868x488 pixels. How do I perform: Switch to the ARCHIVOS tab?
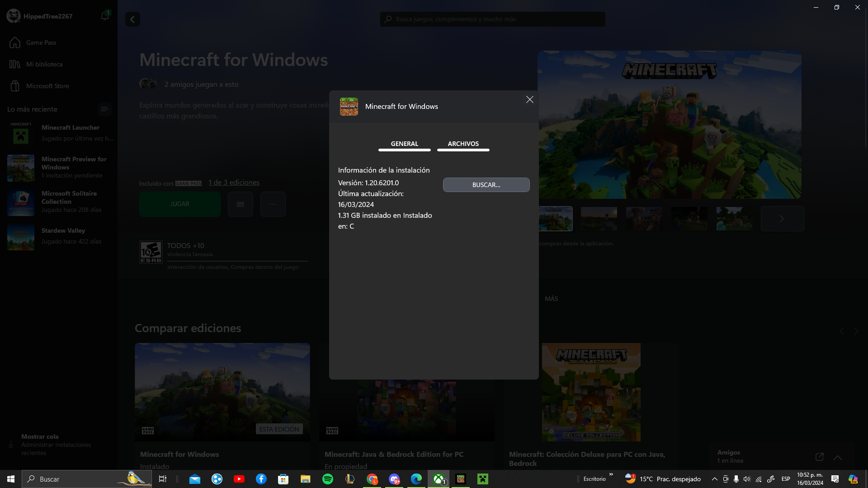point(463,144)
